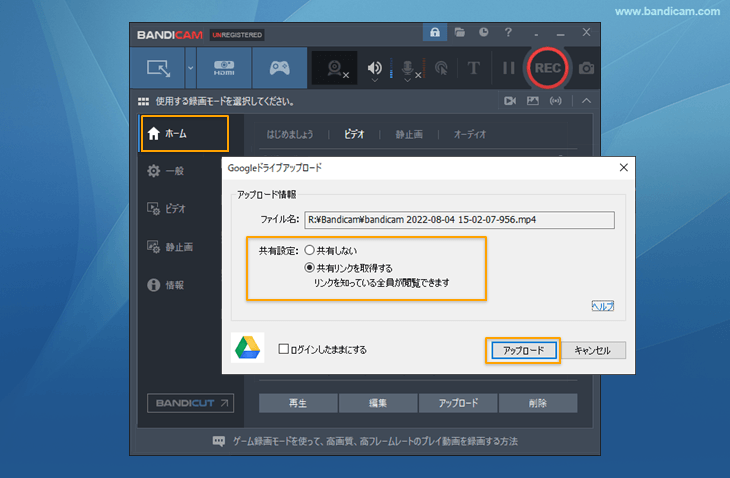
Task: Click the キャンセル button
Action: 592,350
